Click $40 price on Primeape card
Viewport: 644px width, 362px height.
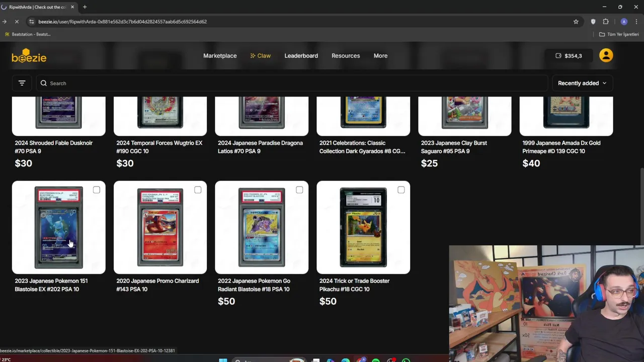[531, 163]
